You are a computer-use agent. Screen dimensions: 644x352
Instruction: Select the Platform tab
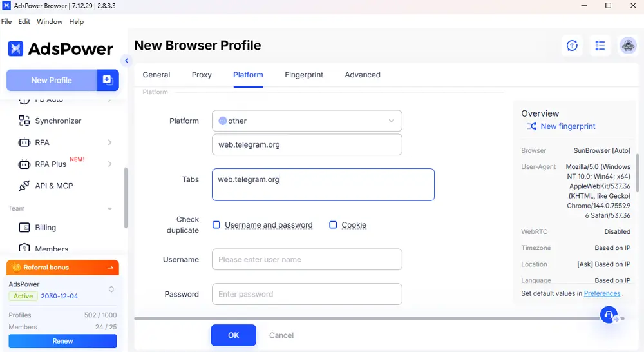(248, 75)
